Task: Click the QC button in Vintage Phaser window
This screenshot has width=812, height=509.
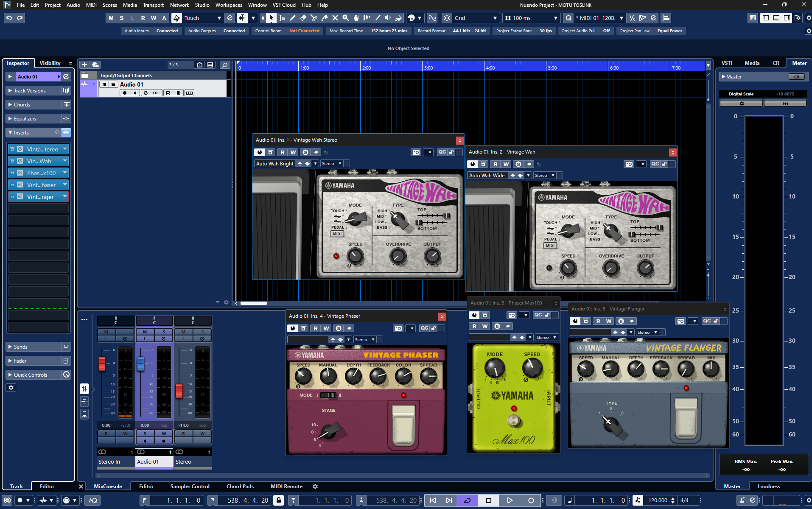Action: pos(424,328)
